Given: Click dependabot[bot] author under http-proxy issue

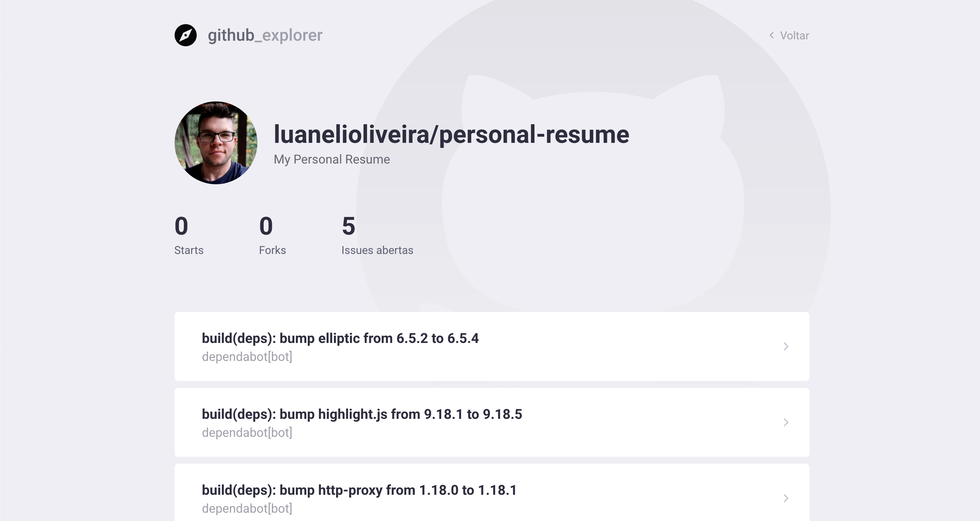Looking at the screenshot, I should (246, 509).
